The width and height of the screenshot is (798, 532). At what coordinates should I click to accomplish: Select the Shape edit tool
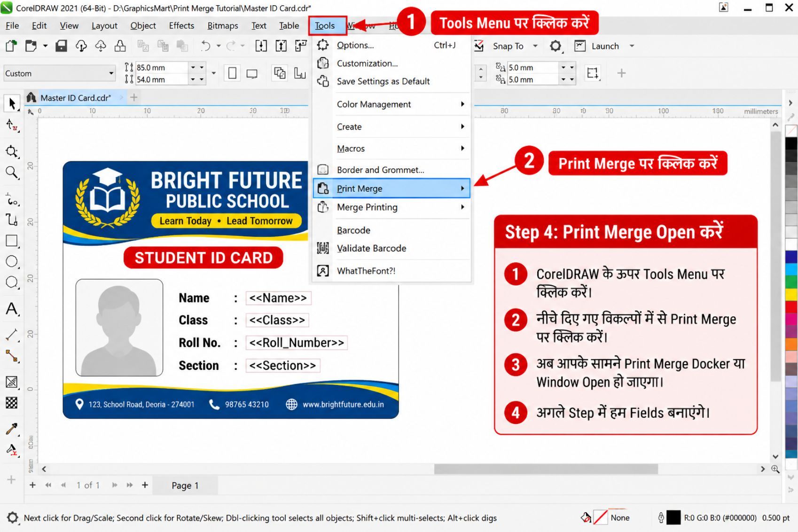(x=12, y=125)
